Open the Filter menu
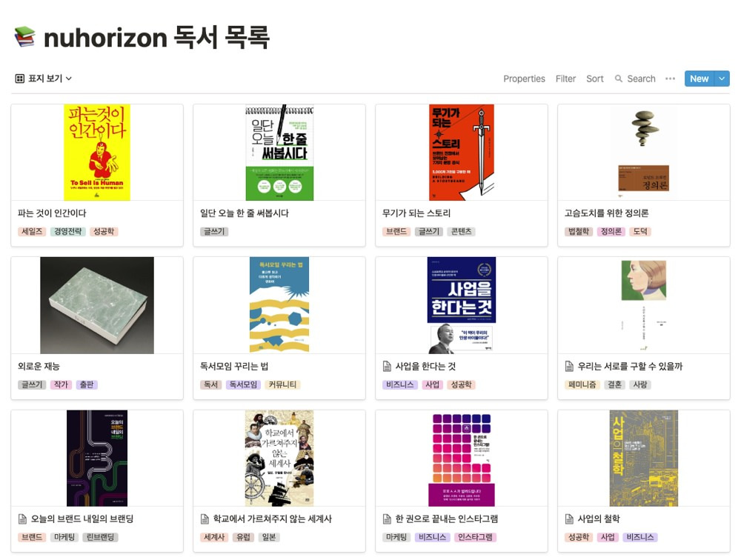 565,79
